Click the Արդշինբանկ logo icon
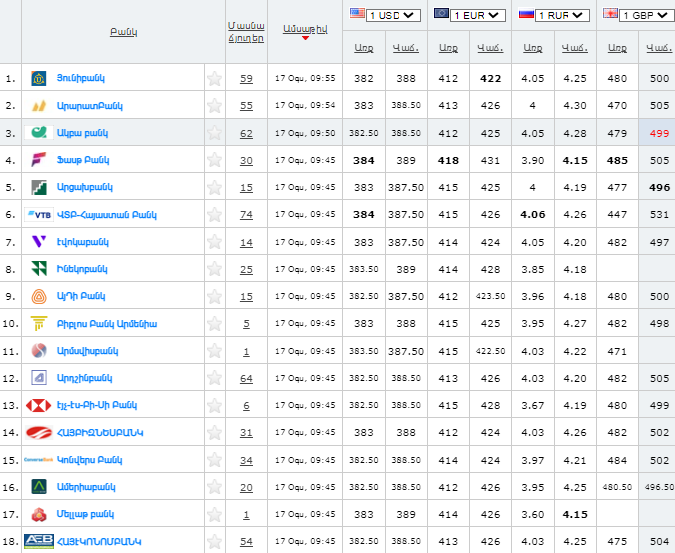 pyautogui.click(x=39, y=378)
